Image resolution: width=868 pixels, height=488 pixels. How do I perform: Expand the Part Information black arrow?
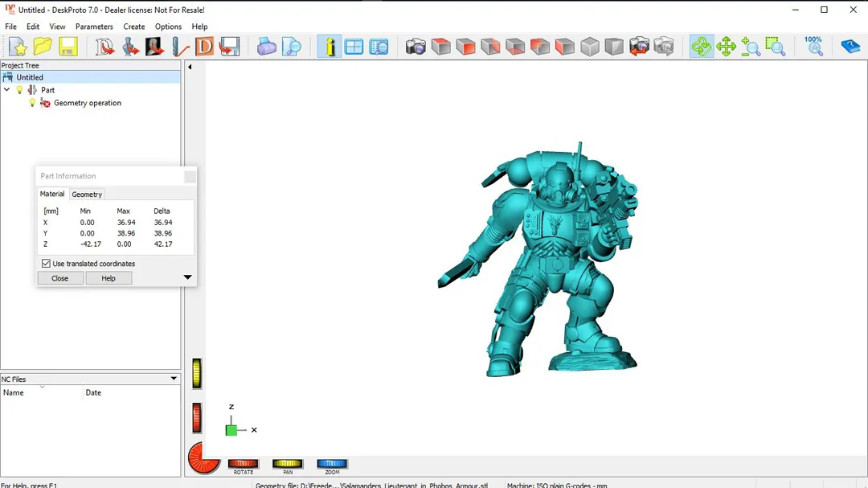coord(187,277)
